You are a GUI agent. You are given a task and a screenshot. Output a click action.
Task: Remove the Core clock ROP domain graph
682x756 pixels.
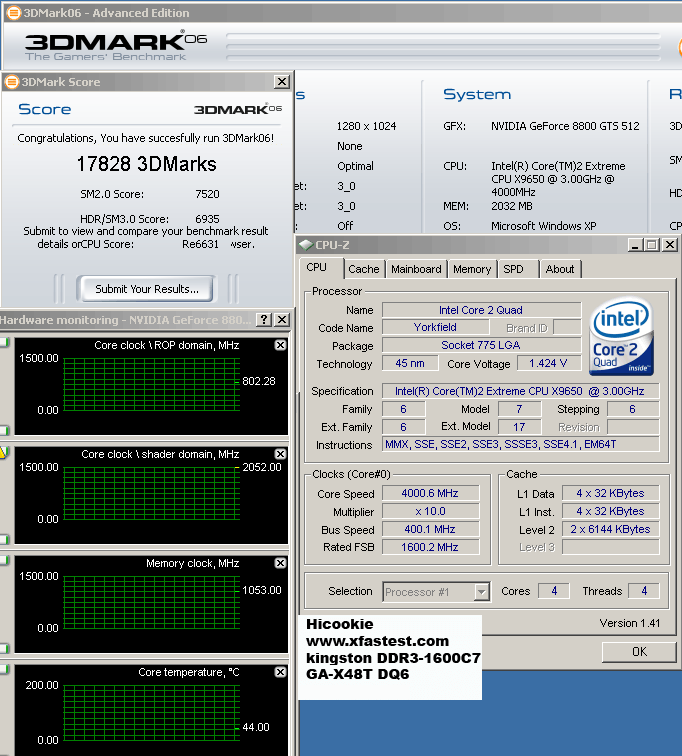[x=281, y=345]
